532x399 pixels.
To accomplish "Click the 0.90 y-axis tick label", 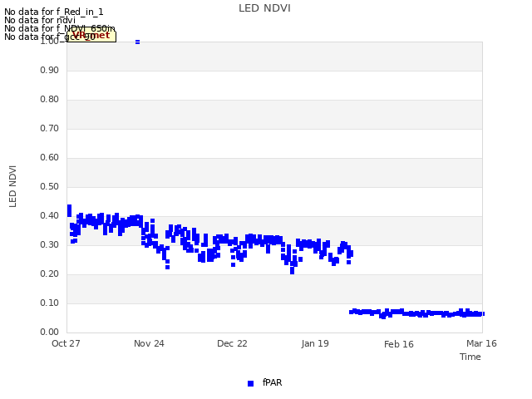I will pos(50,70).
